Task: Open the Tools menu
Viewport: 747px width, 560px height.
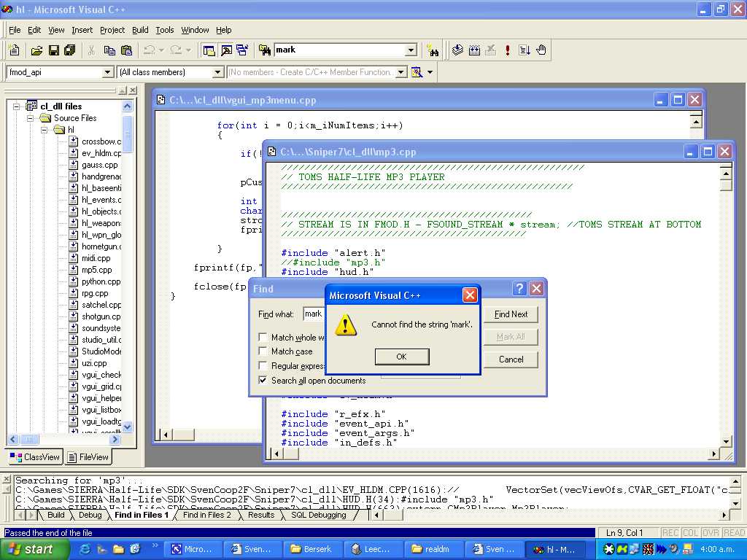Action: pyautogui.click(x=165, y=30)
